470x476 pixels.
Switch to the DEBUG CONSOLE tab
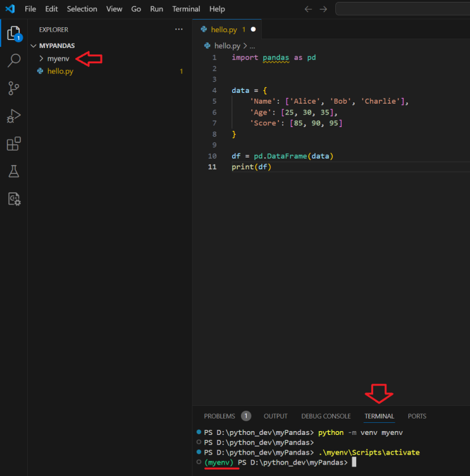click(326, 416)
